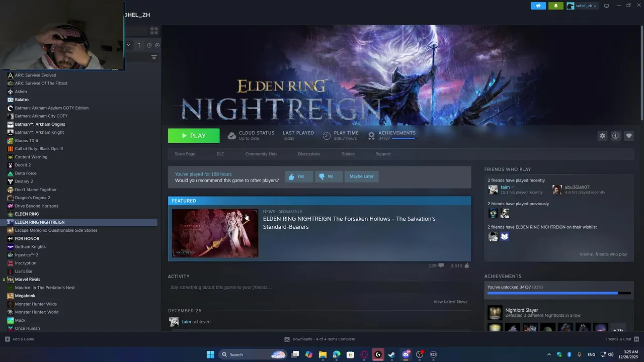Image resolution: width=644 pixels, height=362 pixels.
Task: View all friends who play link
Action: tap(603, 254)
